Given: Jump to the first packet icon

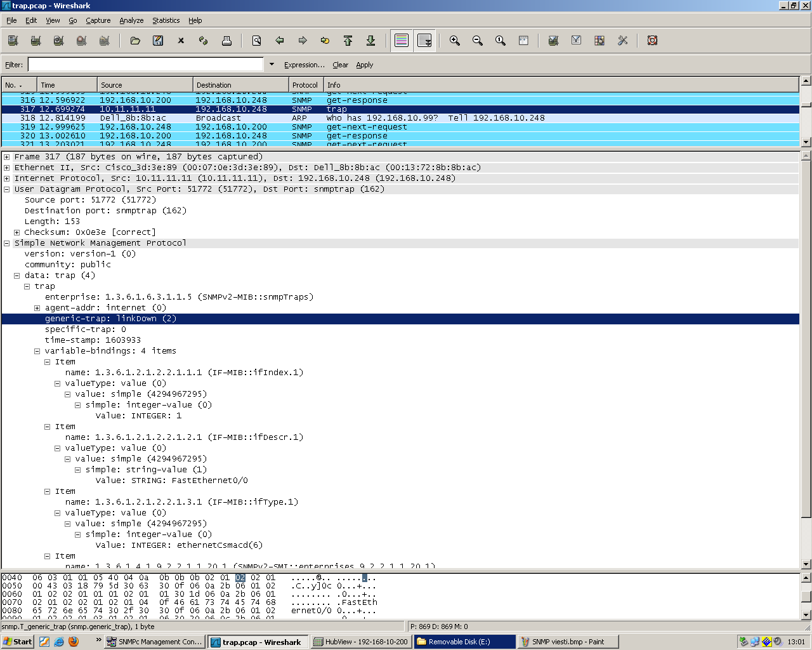Looking at the screenshot, I should pyautogui.click(x=348, y=41).
